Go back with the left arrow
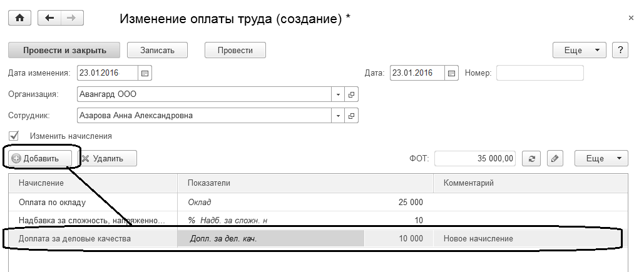This screenshot has height=272, width=644. click(50, 18)
